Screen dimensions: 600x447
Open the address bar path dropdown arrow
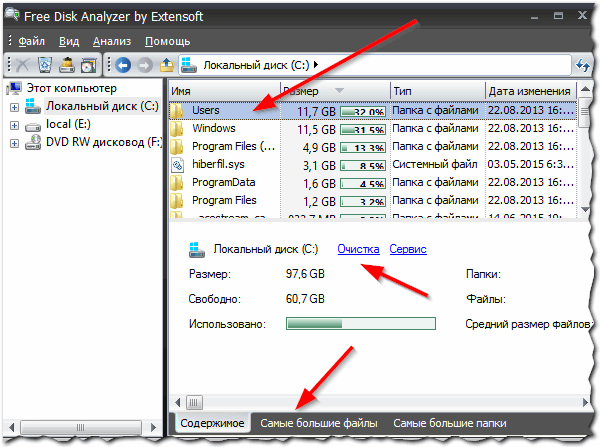(x=316, y=65)
